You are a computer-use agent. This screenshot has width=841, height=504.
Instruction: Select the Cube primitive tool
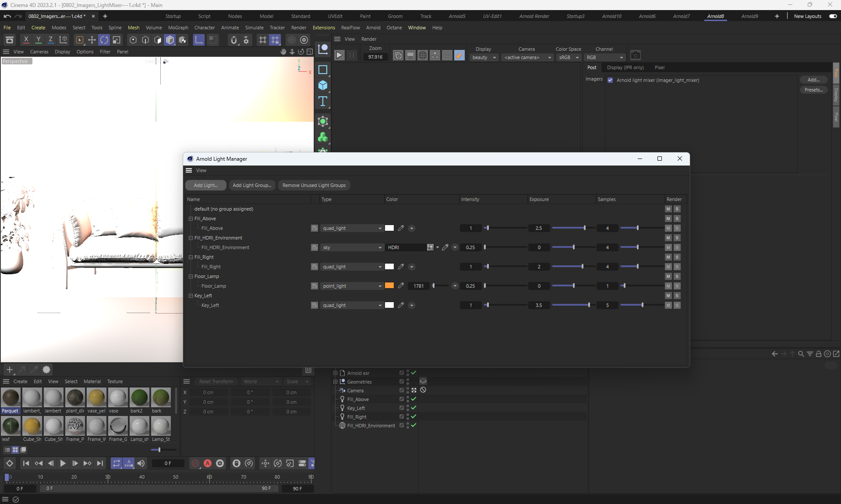click(323, 85)
